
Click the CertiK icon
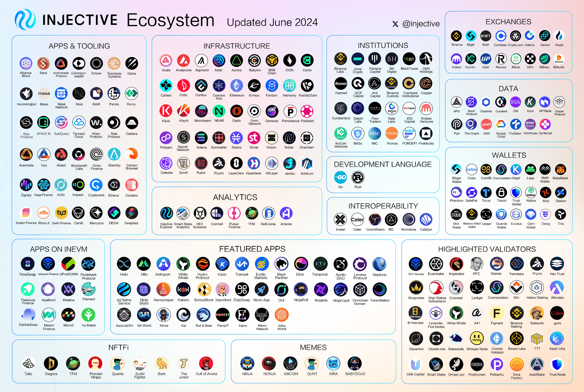(78, 213)
